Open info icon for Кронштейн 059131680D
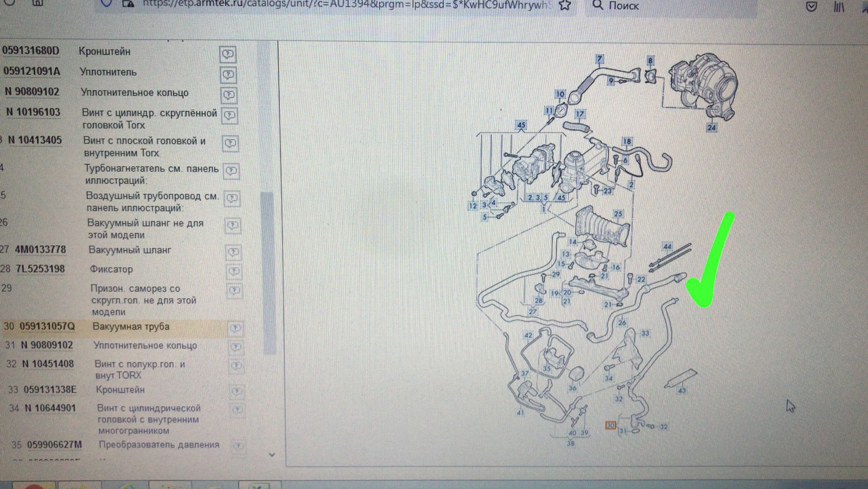This screenshot has height=489, width=868. 228,54
